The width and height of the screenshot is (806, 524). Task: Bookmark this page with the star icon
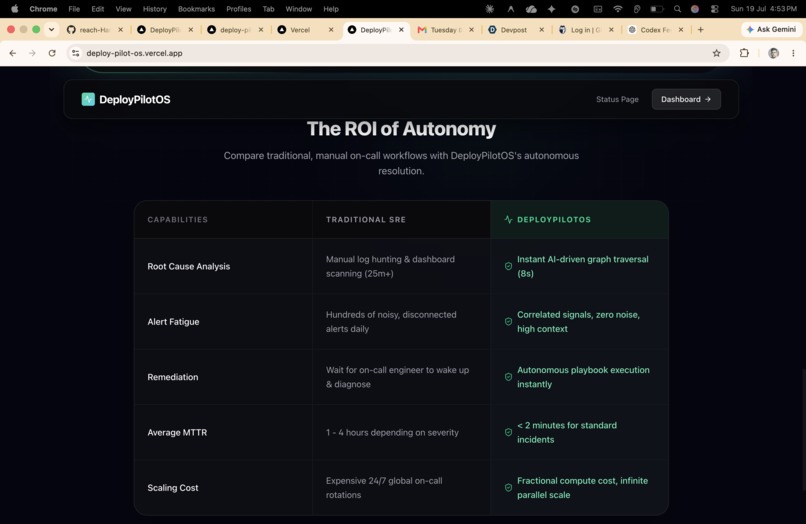[x=716, y=53]
